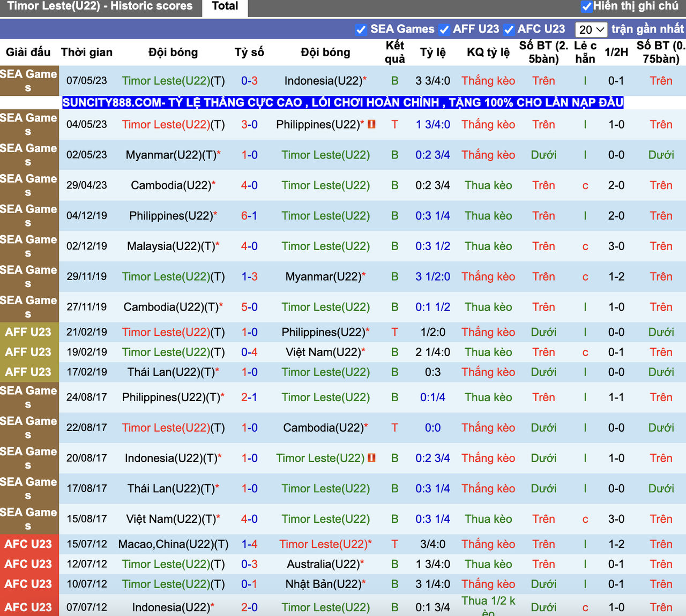Click the odds 0:3 1/2 in Malaysia row
The height and width of the screenshot is (616, 686).
pos(433,246)
